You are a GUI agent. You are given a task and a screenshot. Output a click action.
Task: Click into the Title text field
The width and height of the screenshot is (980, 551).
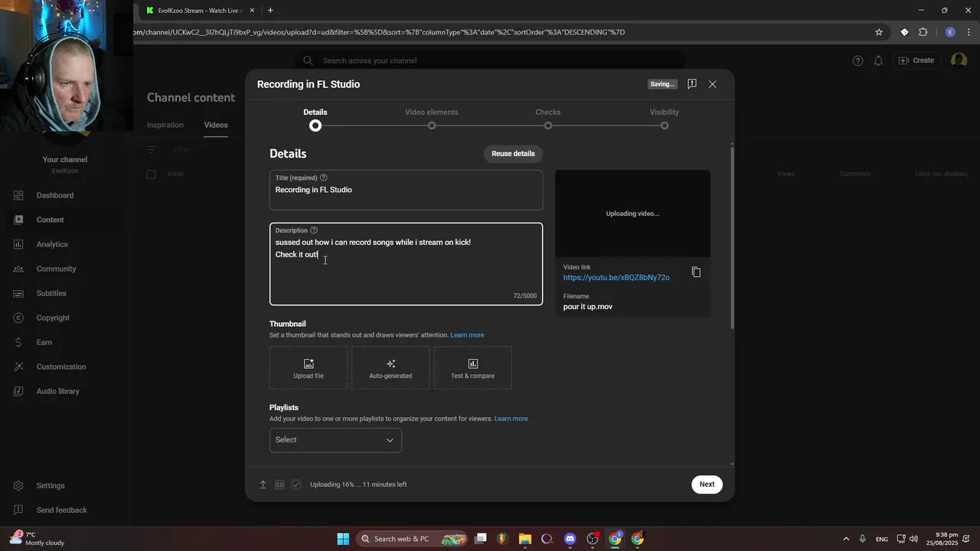[406, 191]
